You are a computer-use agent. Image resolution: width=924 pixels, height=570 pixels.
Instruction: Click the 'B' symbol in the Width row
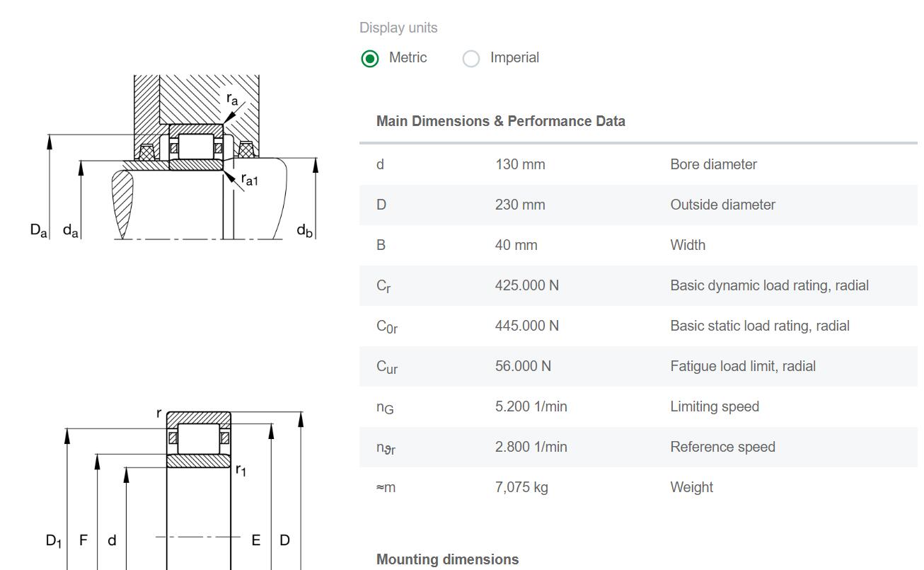(x=381, y=245)
